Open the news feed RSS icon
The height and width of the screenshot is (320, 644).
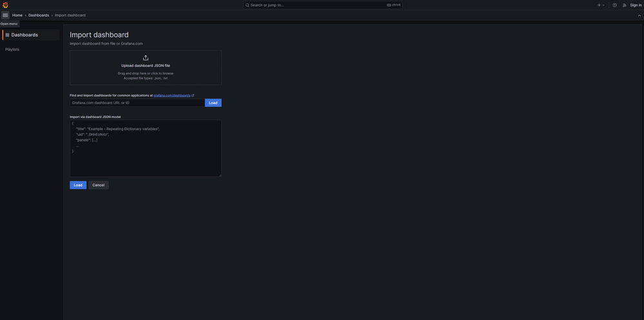tap(624, 5)
